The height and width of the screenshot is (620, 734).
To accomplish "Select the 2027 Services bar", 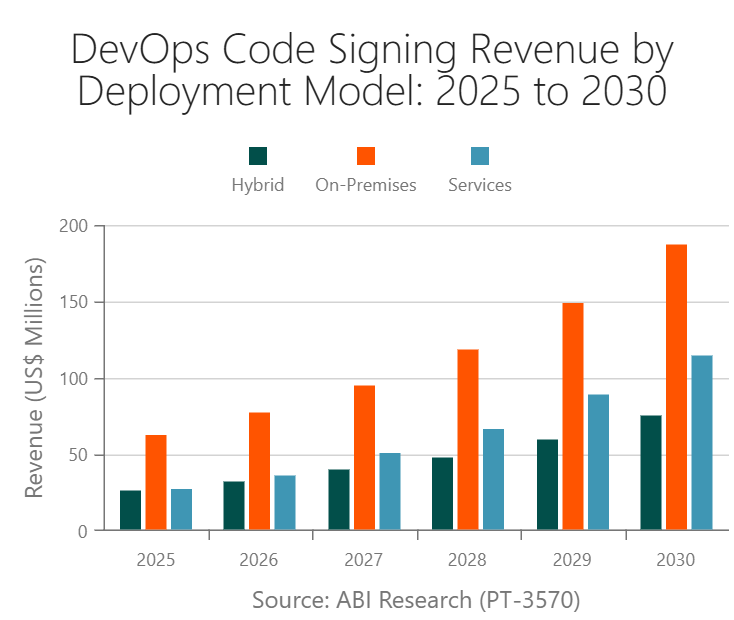I will (x=390, y=491).
